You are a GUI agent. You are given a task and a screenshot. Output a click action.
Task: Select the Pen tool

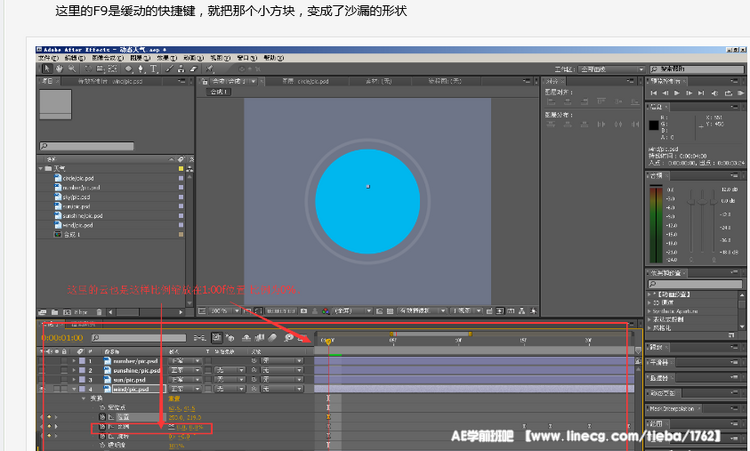(x=141, y=69)
